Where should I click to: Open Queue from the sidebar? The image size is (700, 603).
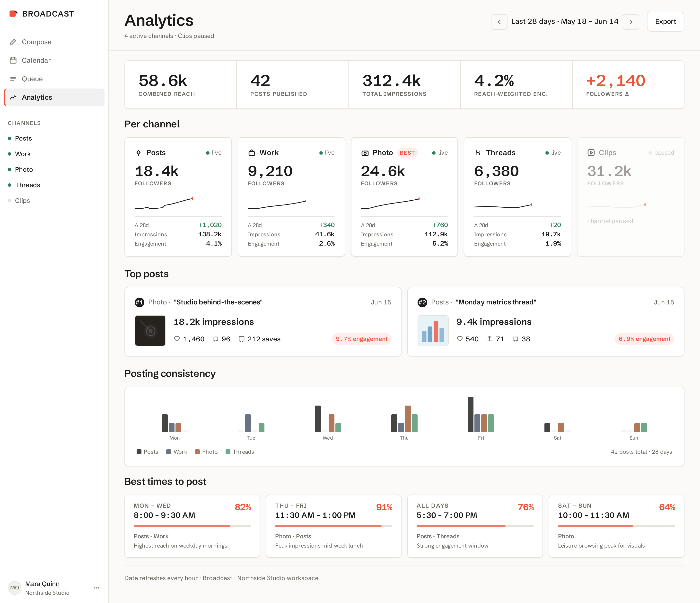(x=54, y=79)
